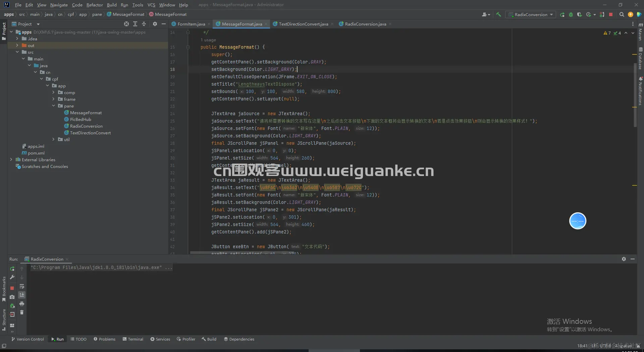Image resolution: width=644 pixels, height=352 pixels.
Task: Open the Dependencies tool window
Action: pyautogui.click(x=239, y=339)
